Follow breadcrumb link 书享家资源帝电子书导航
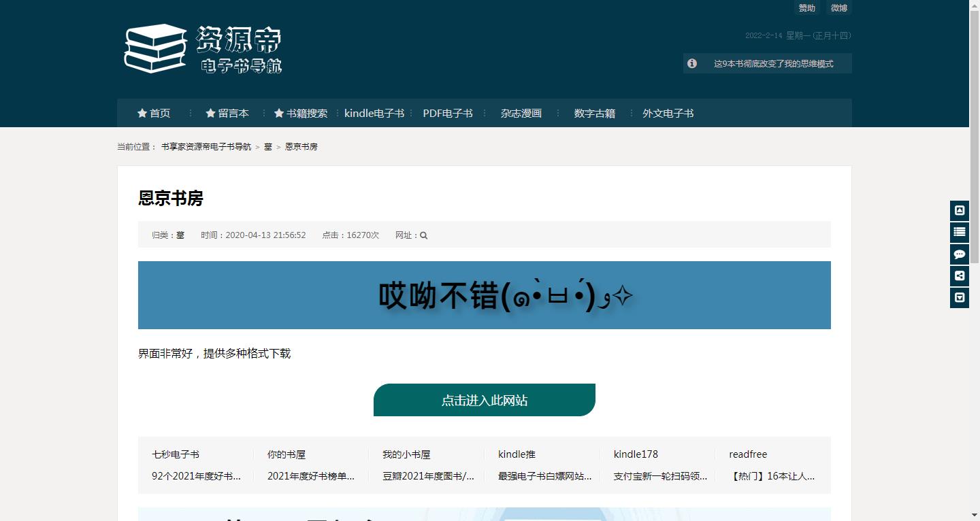This screenshot has width=980, height=521. click(206, 146)
